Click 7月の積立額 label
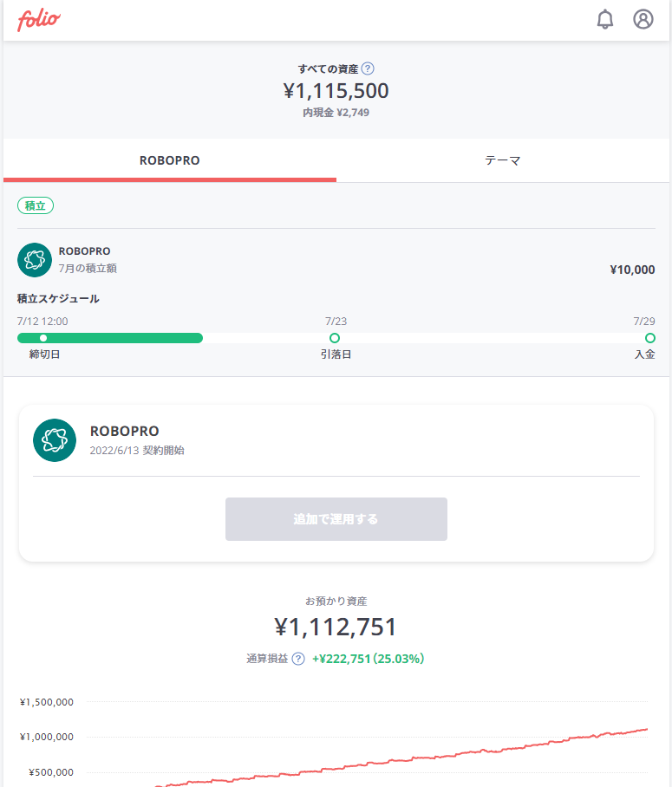 (88, 269)
